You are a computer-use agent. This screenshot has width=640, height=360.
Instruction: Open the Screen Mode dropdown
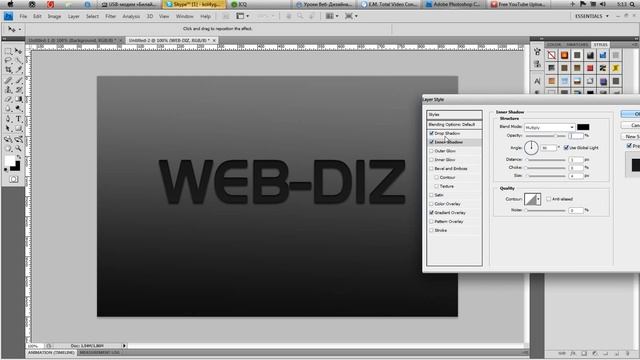[351, 16]
